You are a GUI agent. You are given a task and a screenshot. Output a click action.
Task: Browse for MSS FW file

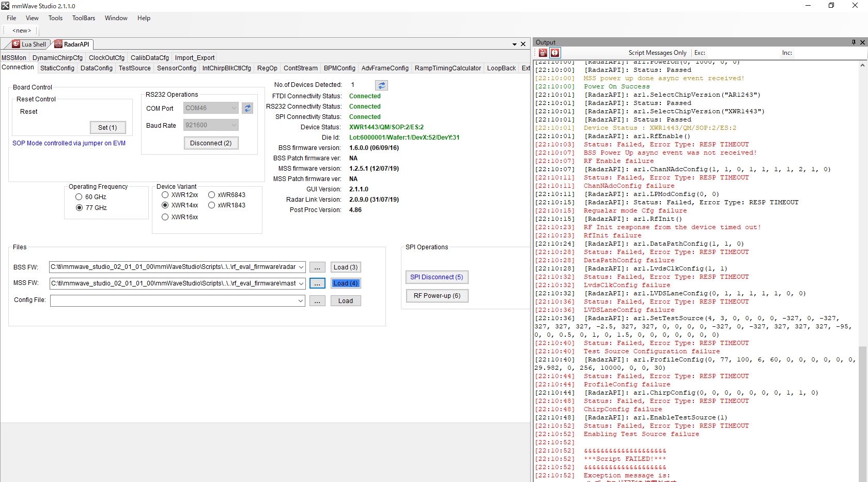[x=317, y=283]
